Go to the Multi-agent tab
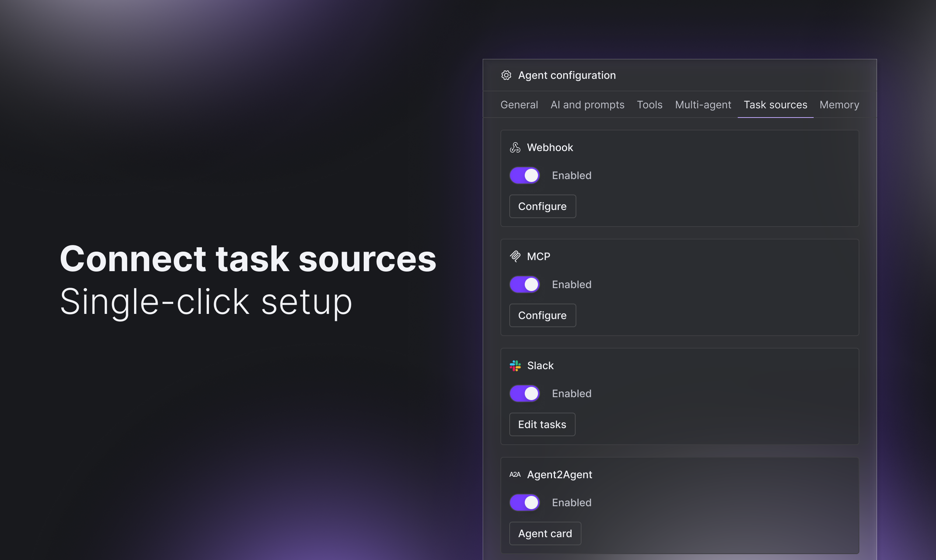936x560 pixels. [703, 105]
